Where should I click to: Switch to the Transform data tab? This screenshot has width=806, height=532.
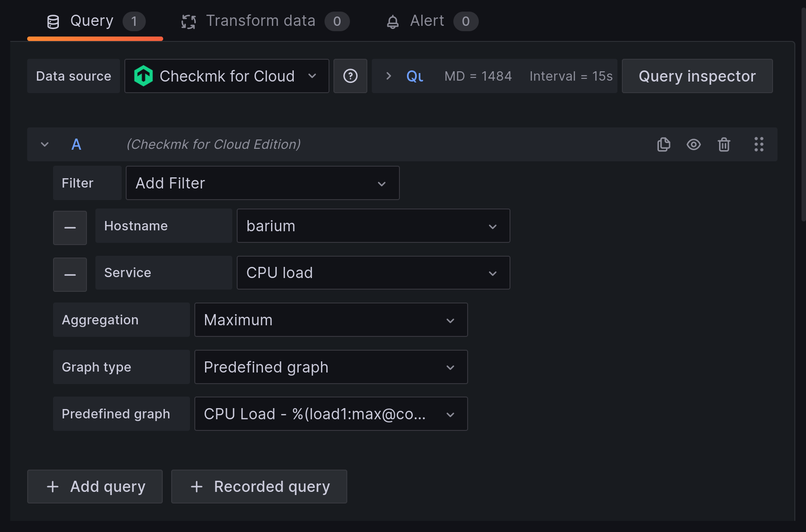click(261, 20)
